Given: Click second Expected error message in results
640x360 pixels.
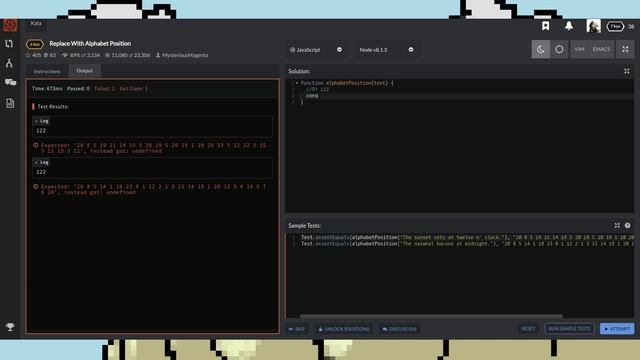Looking at the screenshot, I should coord(153,189).
